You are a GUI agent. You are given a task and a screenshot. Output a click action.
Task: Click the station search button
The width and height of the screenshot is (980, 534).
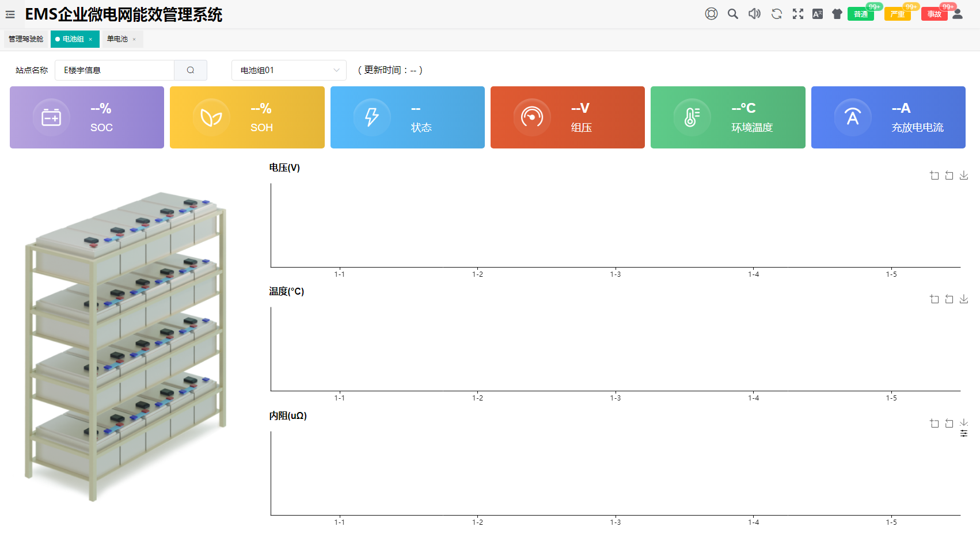tap(191, 70)
